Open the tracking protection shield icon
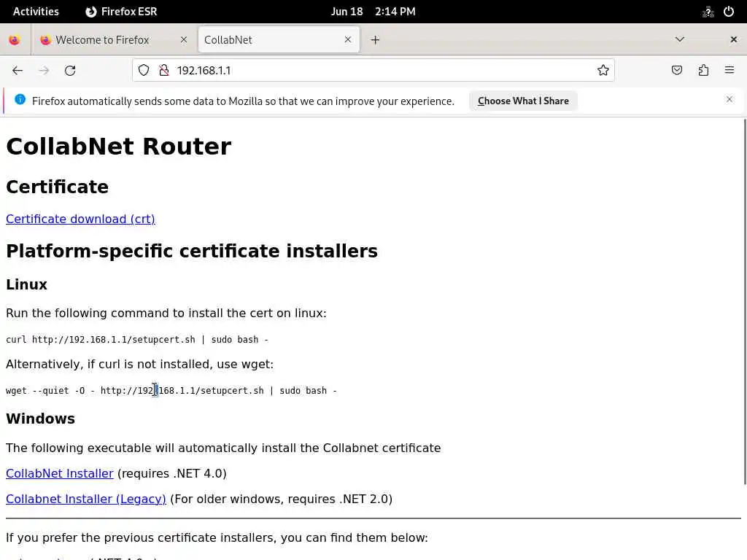Viewport: 747px width, 560px height. click(x=144, y=71)
